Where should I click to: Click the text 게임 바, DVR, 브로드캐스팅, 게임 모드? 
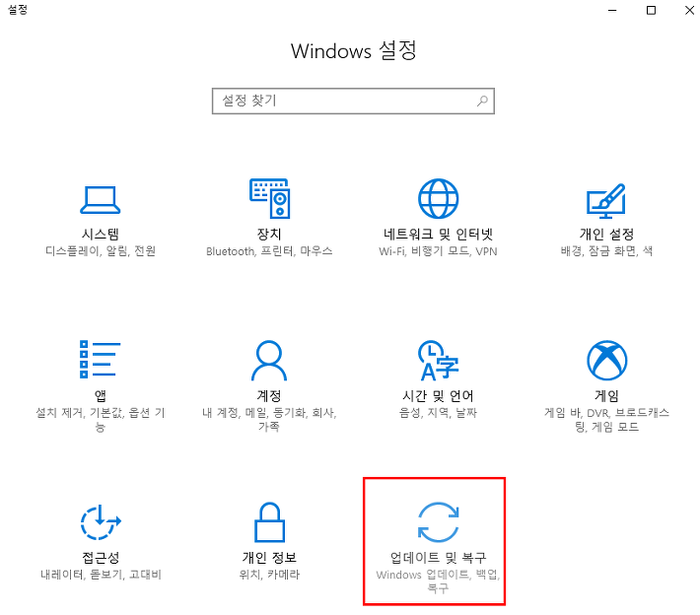(606, 420)
